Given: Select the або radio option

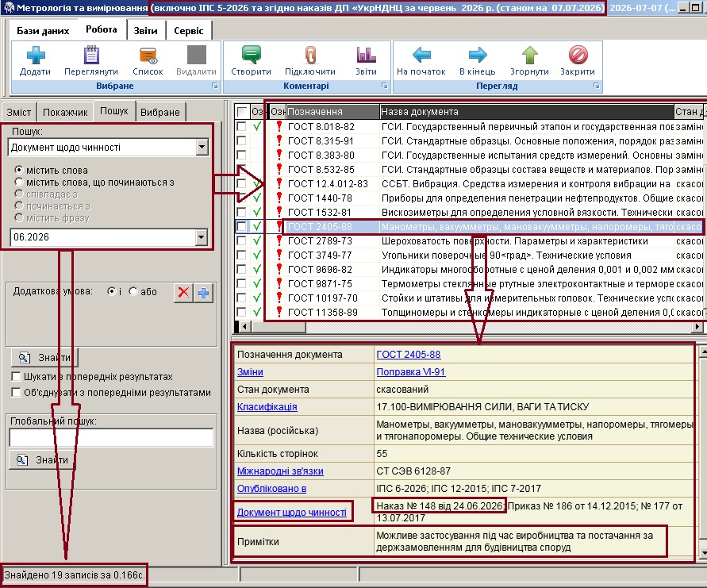Looking at the screenshot, I should [133, 291].
